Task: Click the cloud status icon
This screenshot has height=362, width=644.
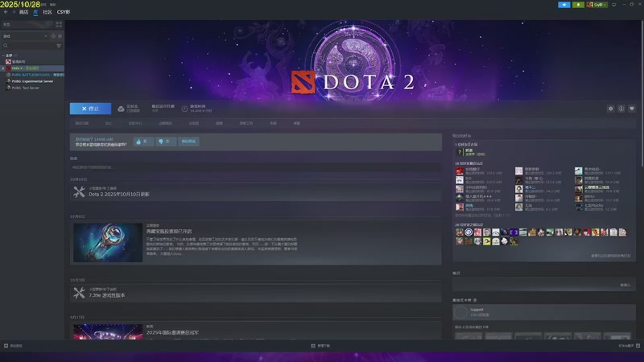Action: [x=121, y=109]
